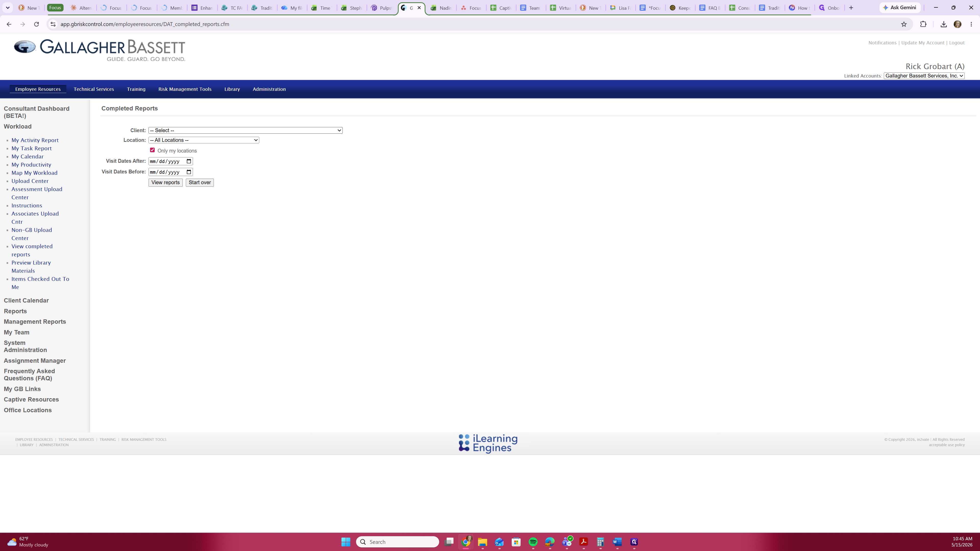Launch Word from the taskbar
The image size is (980, 551).
point(617,542)
